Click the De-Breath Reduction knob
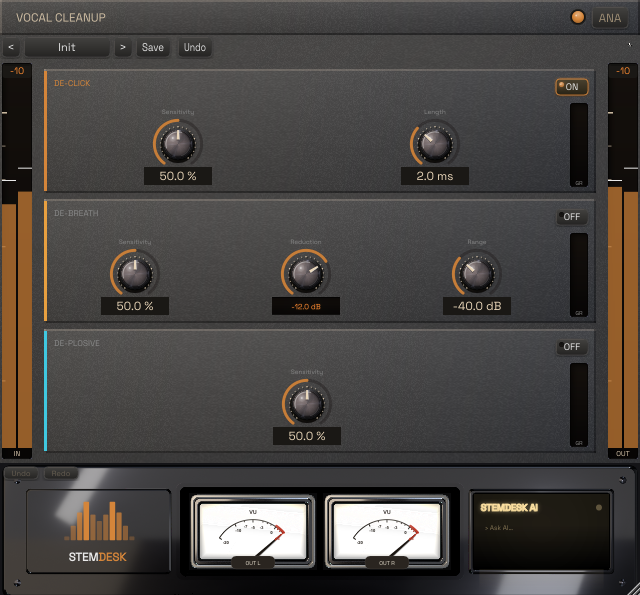The width and height of the screenshot is (640, 595). (306, 273)
